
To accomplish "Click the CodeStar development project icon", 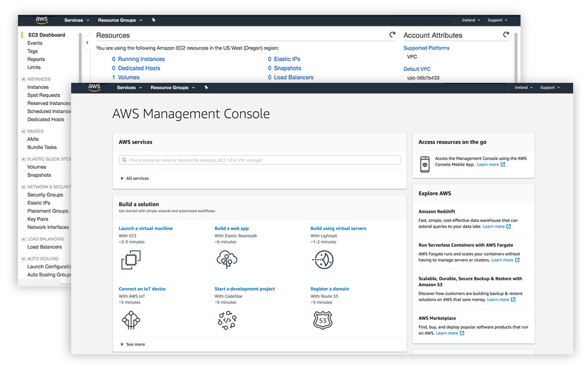I will click(227, 320).
